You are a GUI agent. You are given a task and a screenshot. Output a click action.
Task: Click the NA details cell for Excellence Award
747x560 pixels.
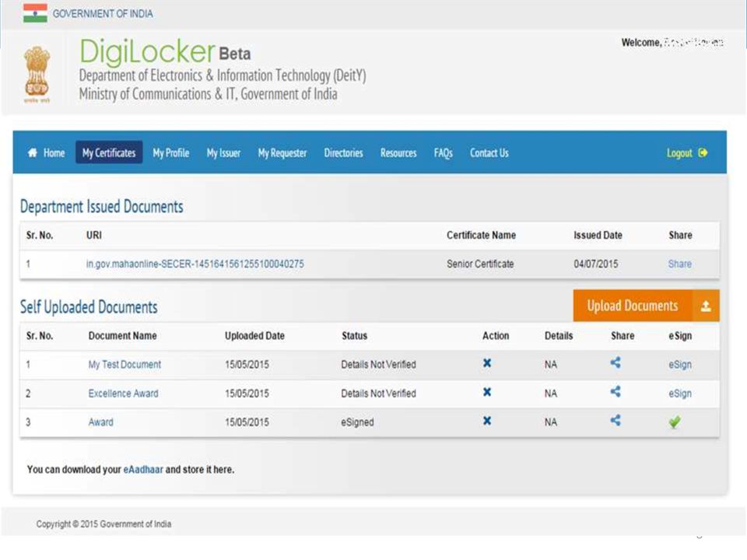551,394
